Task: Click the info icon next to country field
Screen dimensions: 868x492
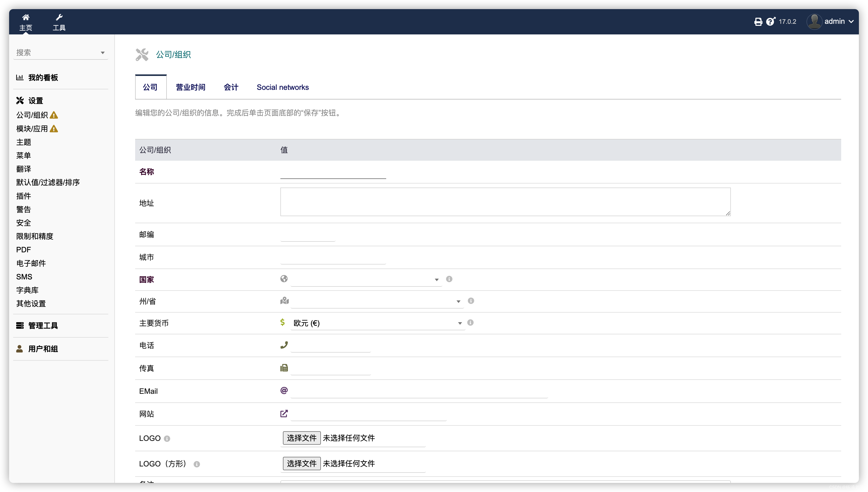Action: (x=449, y=279)
